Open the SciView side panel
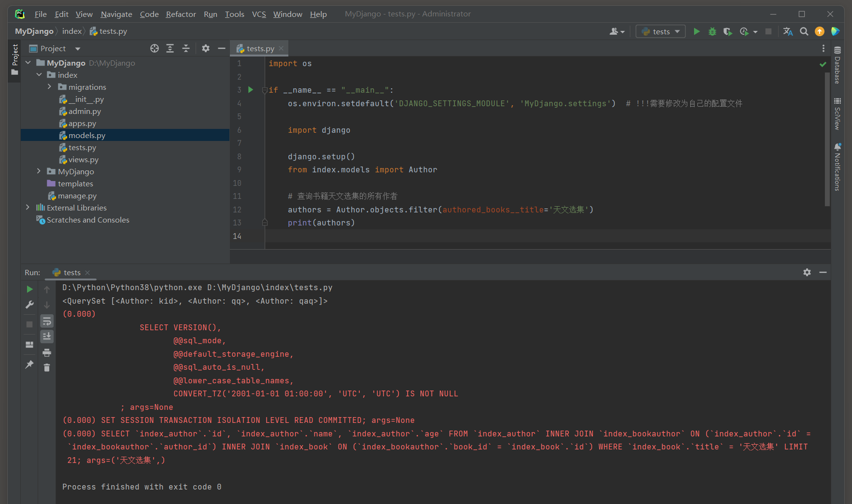The height and width of the screenshot is (504, 852). (x=838, y=113)
